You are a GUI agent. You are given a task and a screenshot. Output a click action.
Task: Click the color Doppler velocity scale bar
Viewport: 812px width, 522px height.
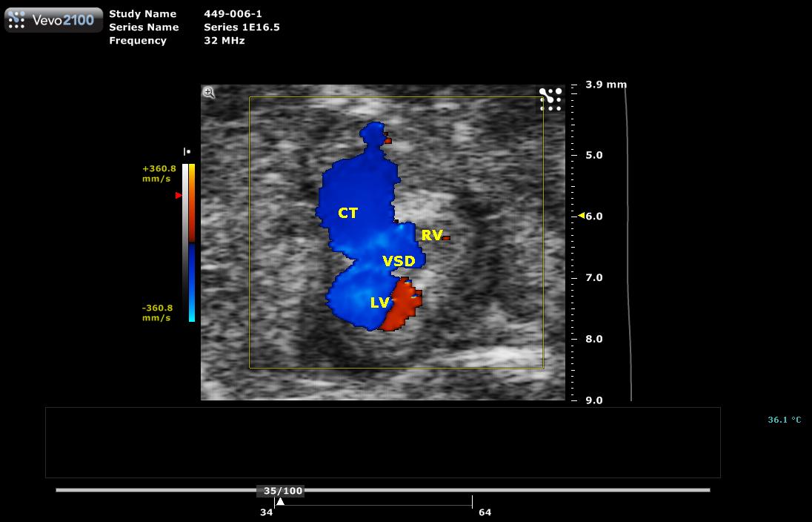coord(192,242)
